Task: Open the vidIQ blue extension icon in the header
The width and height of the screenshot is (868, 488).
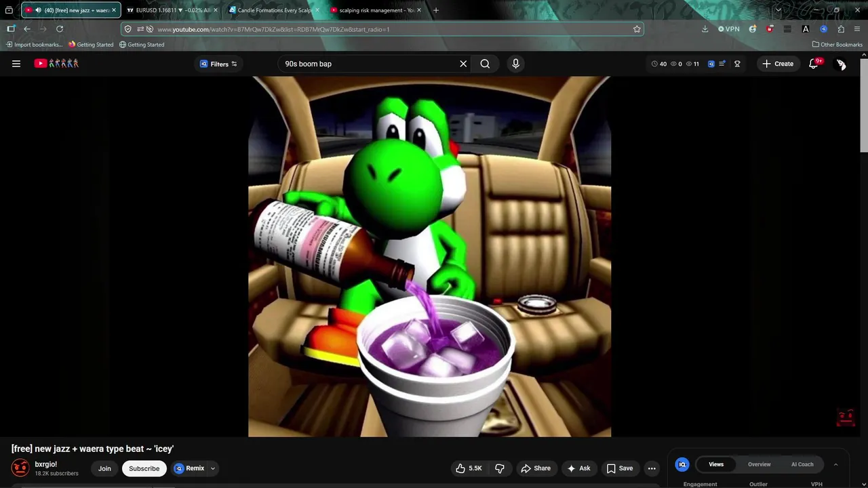Action: point(711,64)
